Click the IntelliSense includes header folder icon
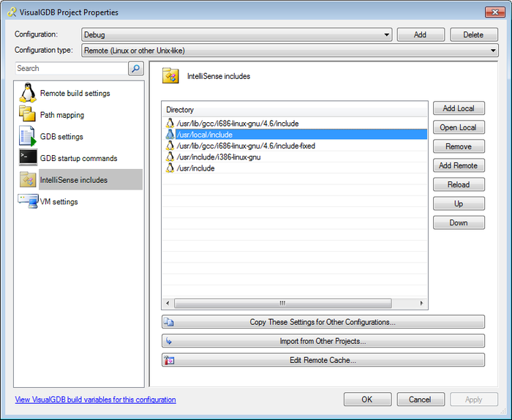Screen dimensions: 512x420 [x=170, y=76]
